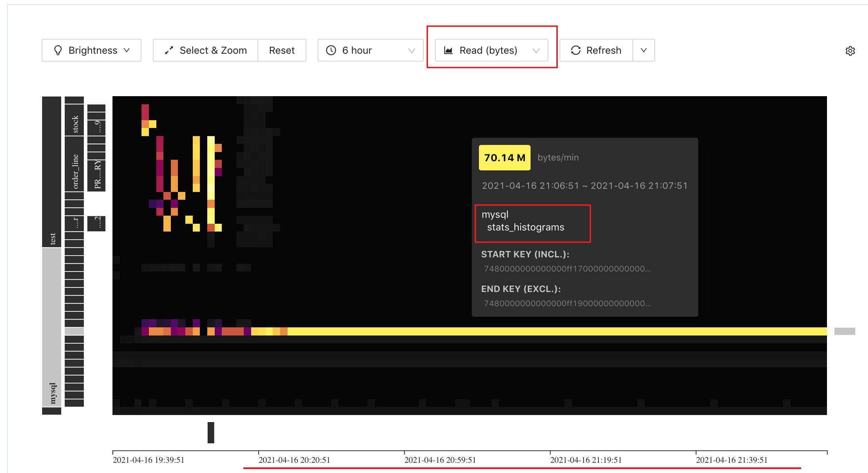Click the Refresh button text
Viewport: 868px width, 473px height.
tap(603, 50)
